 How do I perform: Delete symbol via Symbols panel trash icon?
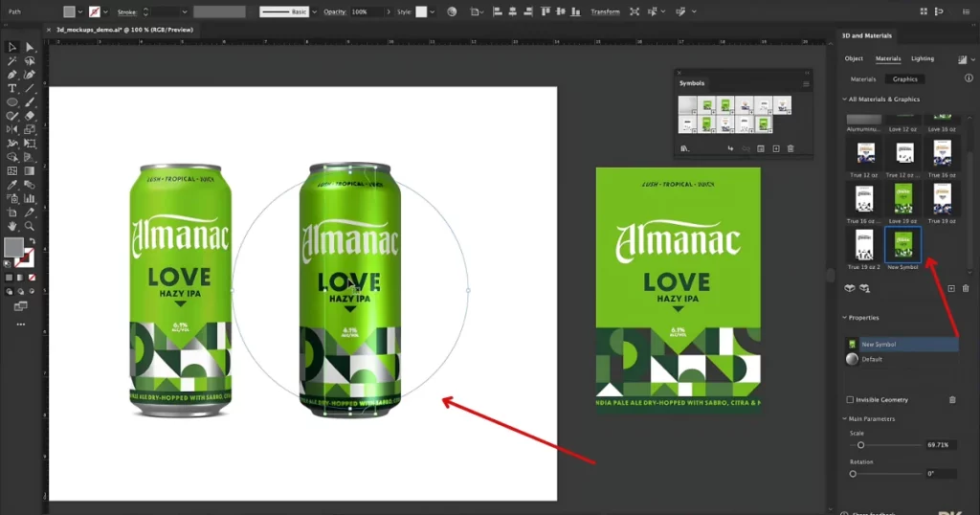pos(791,148)
